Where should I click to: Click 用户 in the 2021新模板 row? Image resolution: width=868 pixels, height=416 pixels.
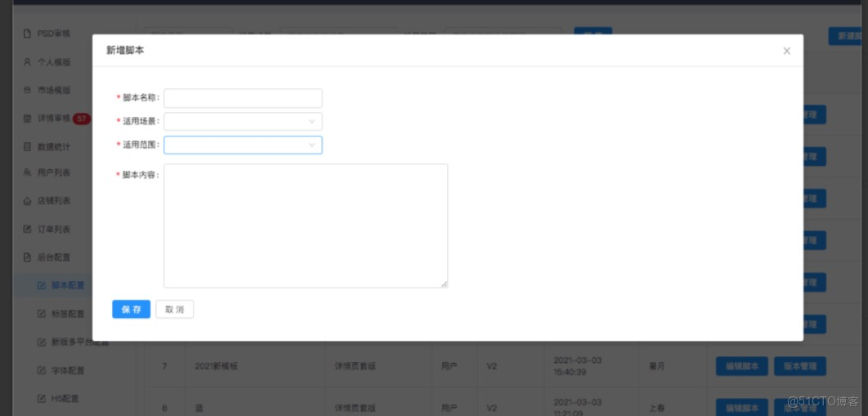tap(450, 366)
